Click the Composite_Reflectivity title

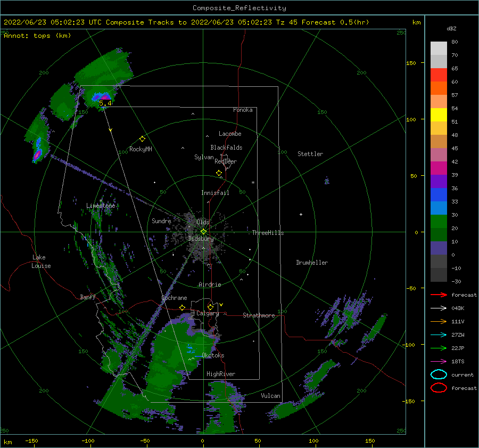click(x=240, y=8)
